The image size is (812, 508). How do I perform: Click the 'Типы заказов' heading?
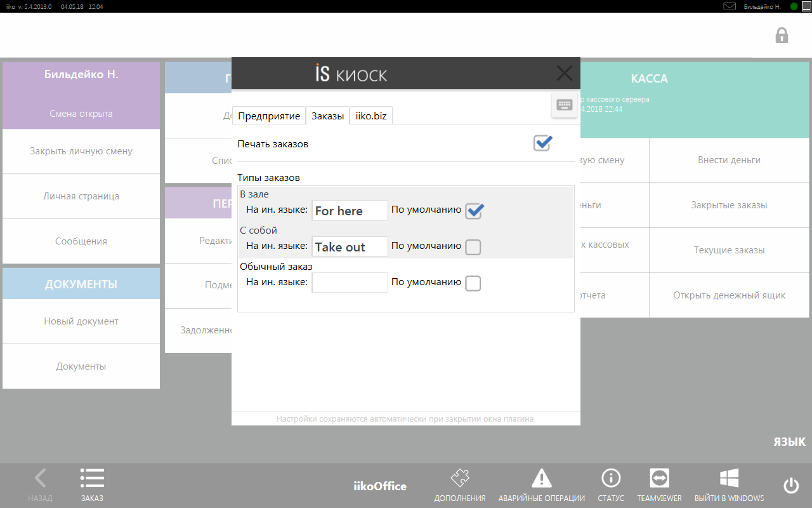[x=268, y=178]
